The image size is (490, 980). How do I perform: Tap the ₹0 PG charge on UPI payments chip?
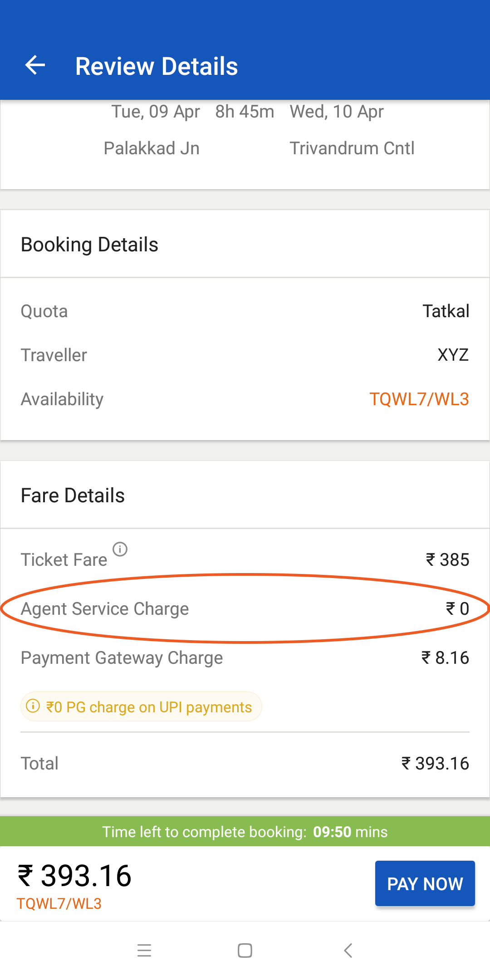point(141,707)
